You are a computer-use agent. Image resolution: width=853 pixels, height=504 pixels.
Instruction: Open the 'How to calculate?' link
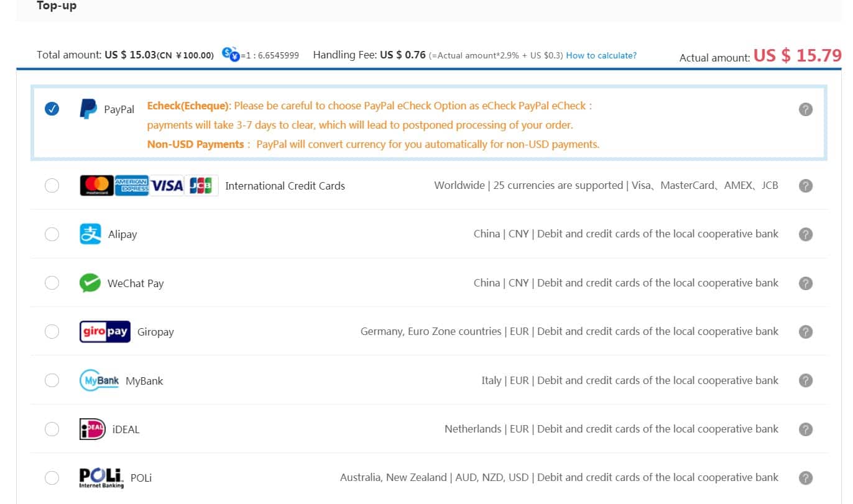pyautogui.click(x=601, y=55)
